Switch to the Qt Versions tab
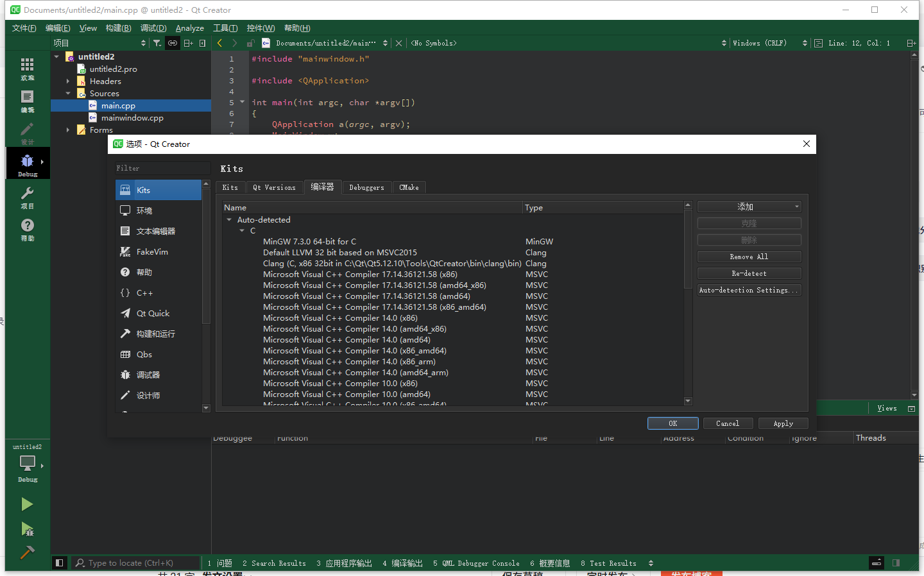Image resolution: width=924 pixels, height=576 pixels. click(274, 187)
